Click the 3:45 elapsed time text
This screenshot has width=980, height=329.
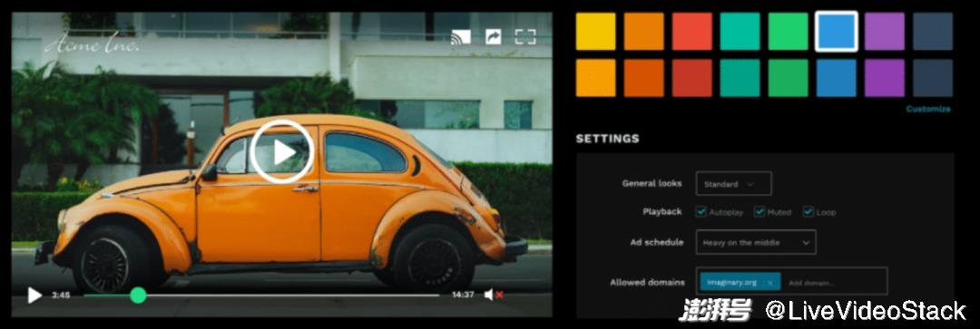tap(61, 295)
